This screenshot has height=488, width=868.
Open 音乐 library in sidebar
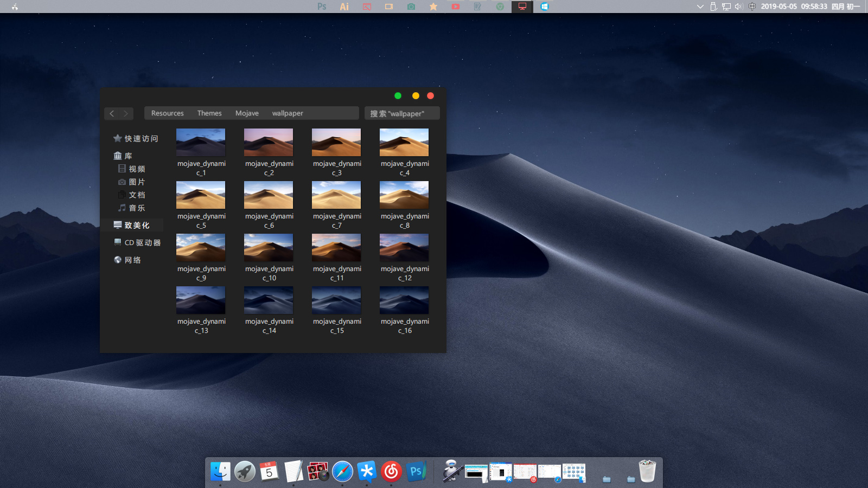point(132,208)
